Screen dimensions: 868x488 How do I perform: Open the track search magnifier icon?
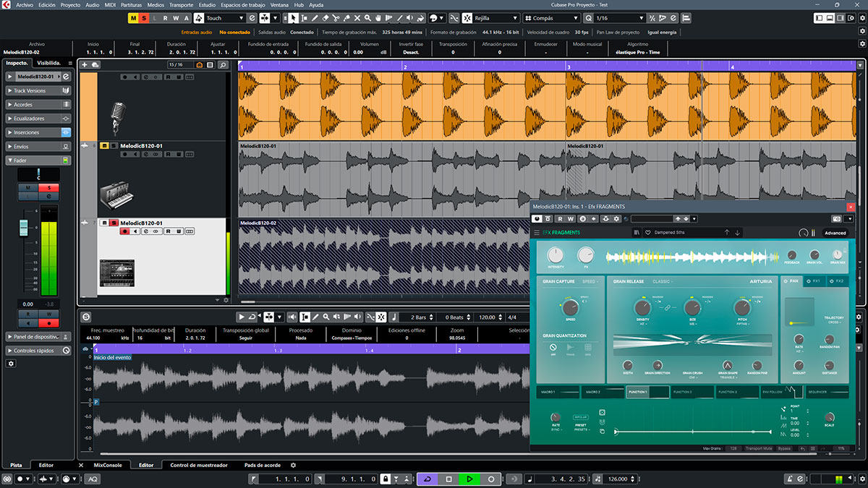click(x=223, y=65)
